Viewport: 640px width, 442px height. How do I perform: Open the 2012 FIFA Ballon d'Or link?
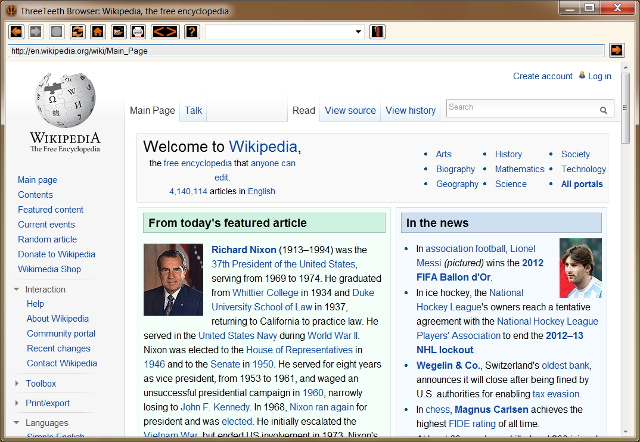click(x=480, y=270)
